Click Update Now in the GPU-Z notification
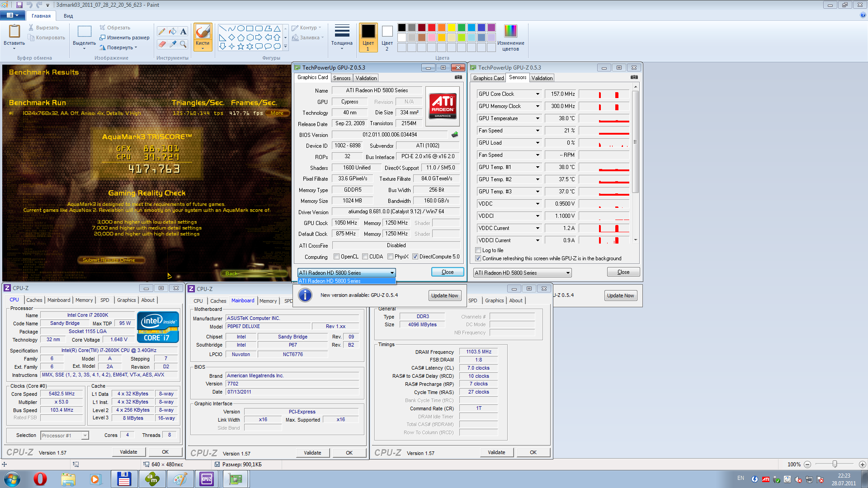 [444, 296]
